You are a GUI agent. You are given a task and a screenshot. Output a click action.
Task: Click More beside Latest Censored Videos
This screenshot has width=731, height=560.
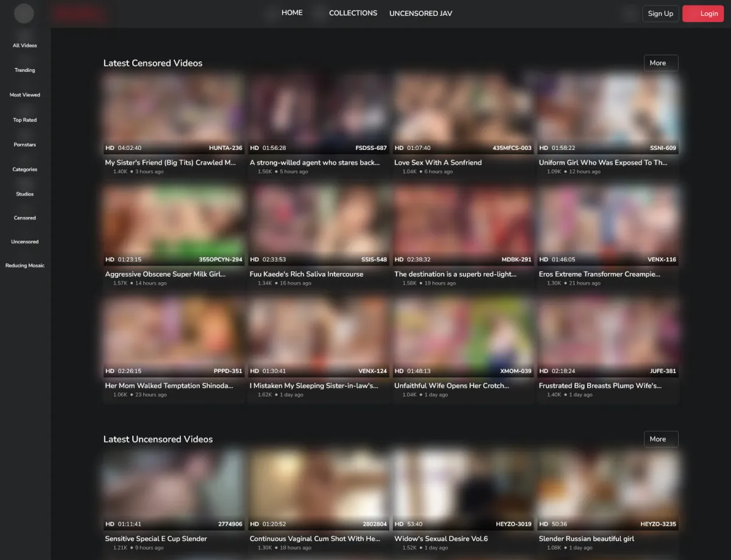click(x=660, y=63)
